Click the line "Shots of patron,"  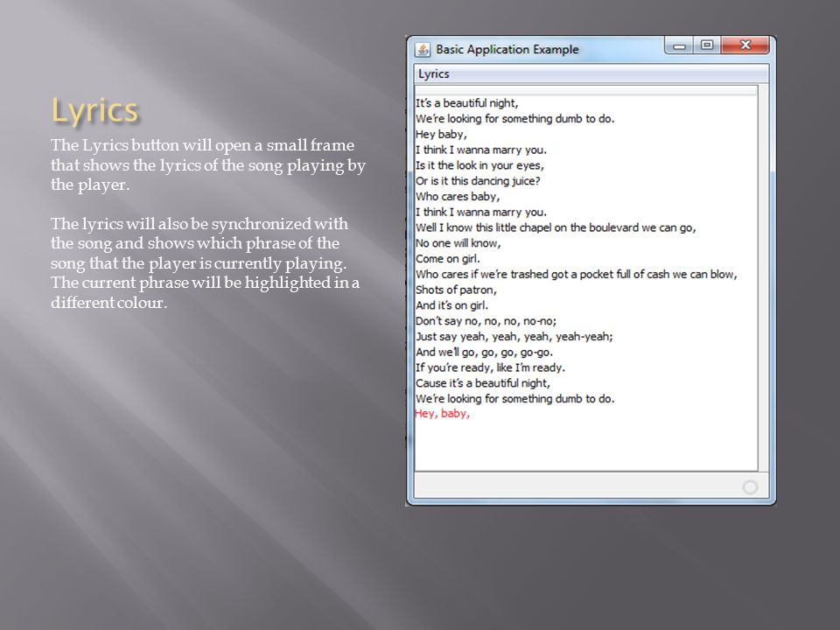(457, 290)
